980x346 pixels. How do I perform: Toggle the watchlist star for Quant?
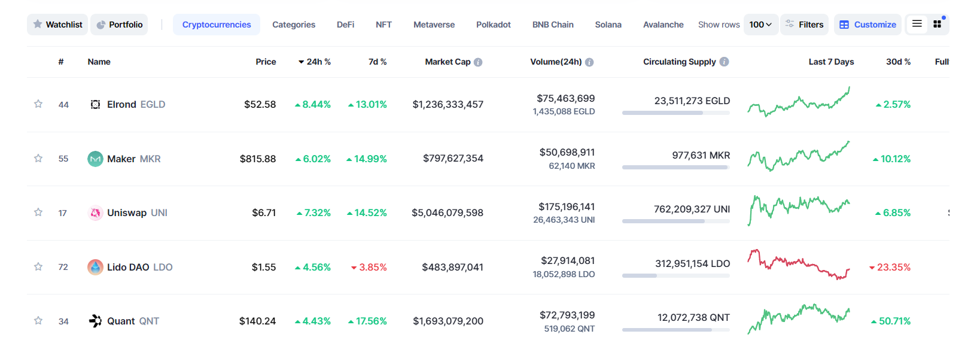coord(38,321)
